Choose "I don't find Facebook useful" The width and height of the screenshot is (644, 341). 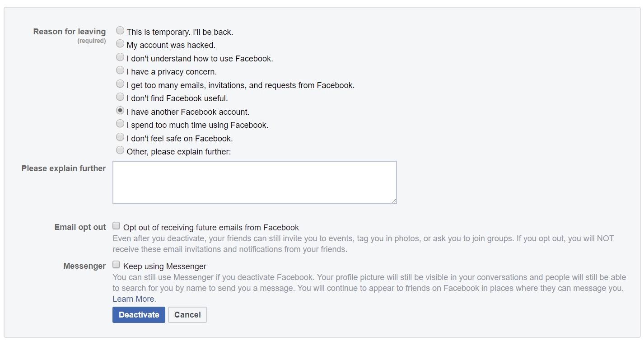(120, 97)
